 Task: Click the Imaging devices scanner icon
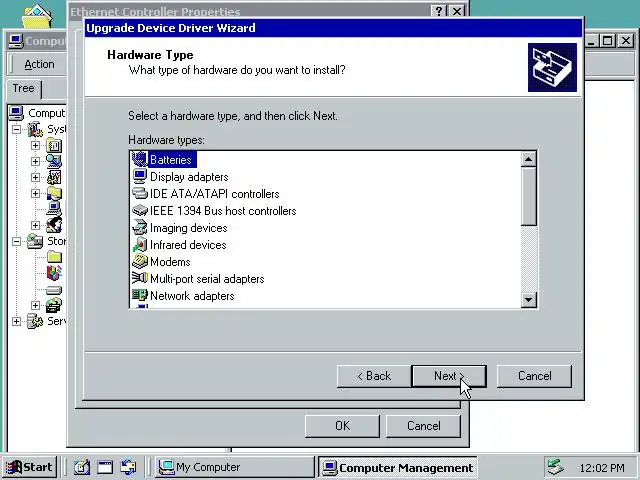140,227
